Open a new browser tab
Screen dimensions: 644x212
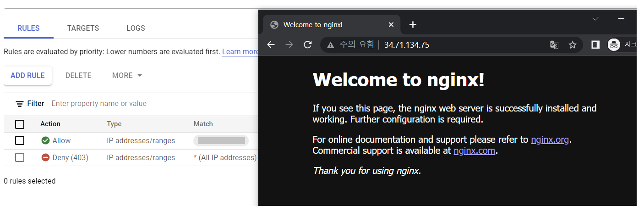pos(413,24)
